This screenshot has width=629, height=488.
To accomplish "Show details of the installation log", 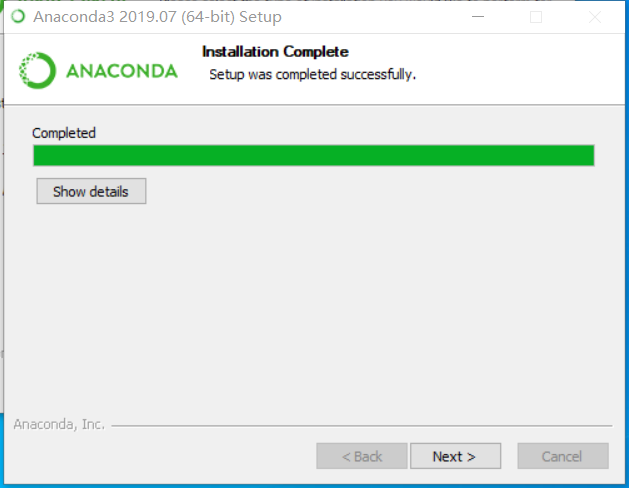I will [91, 191].
